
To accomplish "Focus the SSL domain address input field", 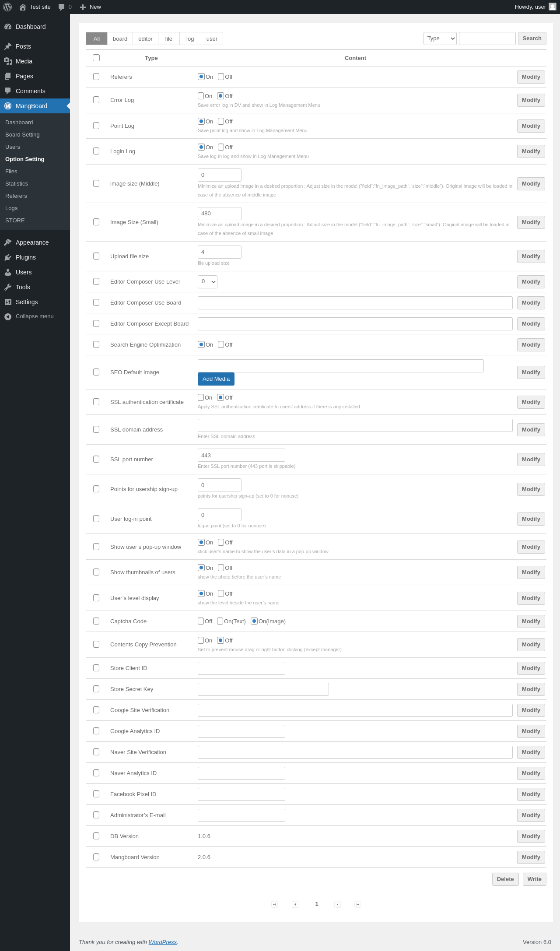I will click(355, 425).
